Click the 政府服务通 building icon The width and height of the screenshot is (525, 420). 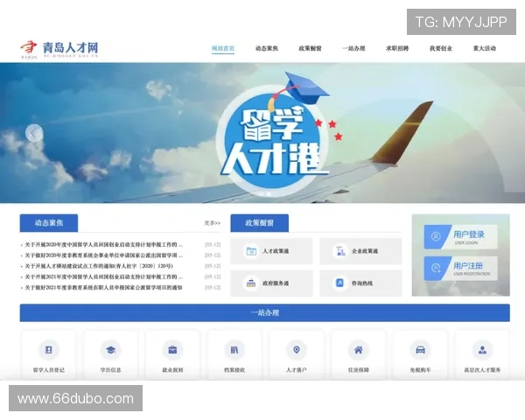[251, 283]
